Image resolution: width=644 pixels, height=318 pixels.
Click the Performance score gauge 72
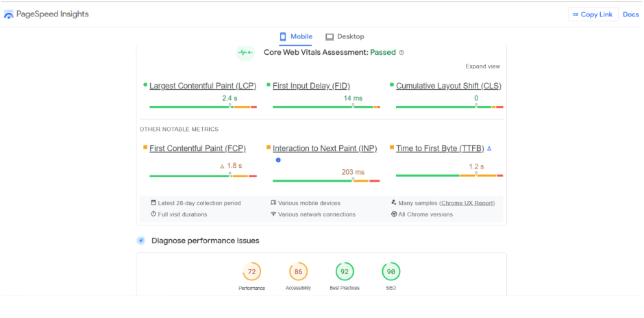click(x=251, y=272)
